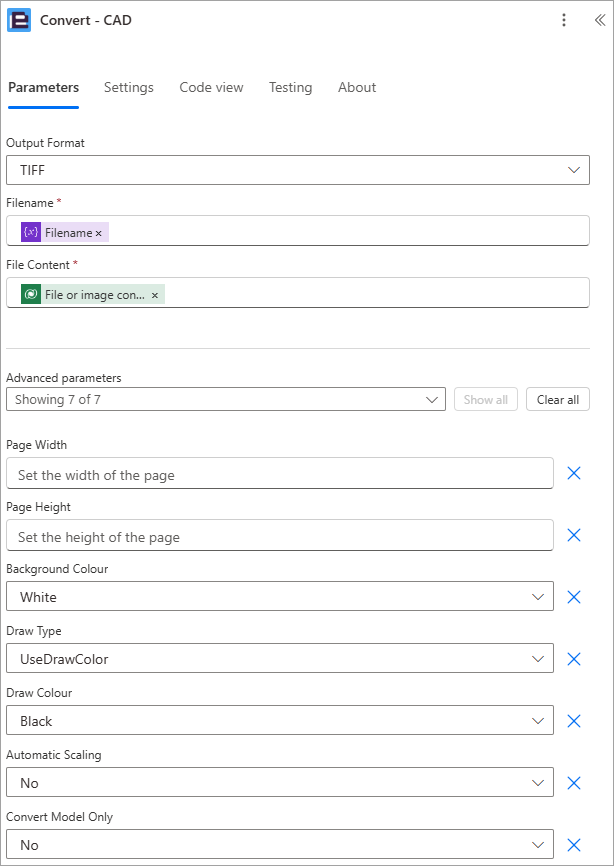Collapse the panel with double chevron icon
This screenshot has width=614, height=866.
pos(600,20)
